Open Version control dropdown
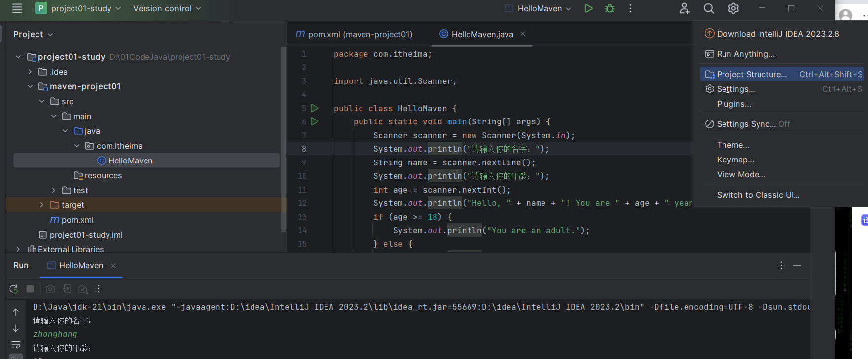This screenshot has width=868, height=359. [x=167, y=8]
